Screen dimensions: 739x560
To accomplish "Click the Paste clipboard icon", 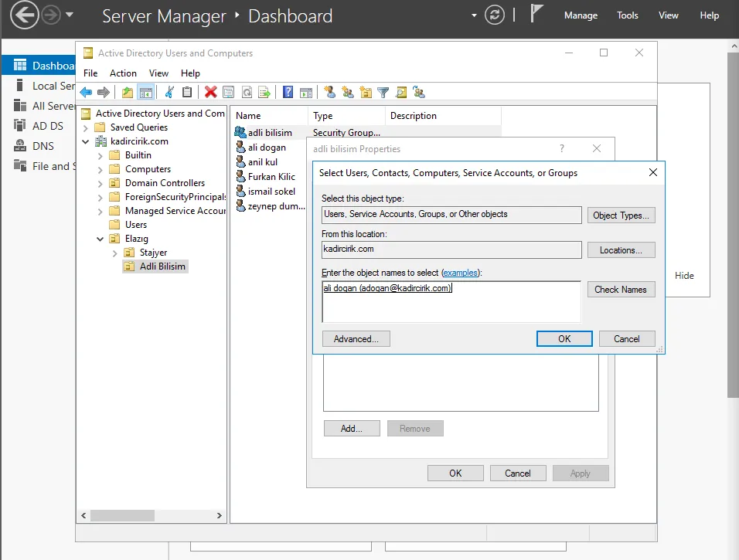I will 186,93.
